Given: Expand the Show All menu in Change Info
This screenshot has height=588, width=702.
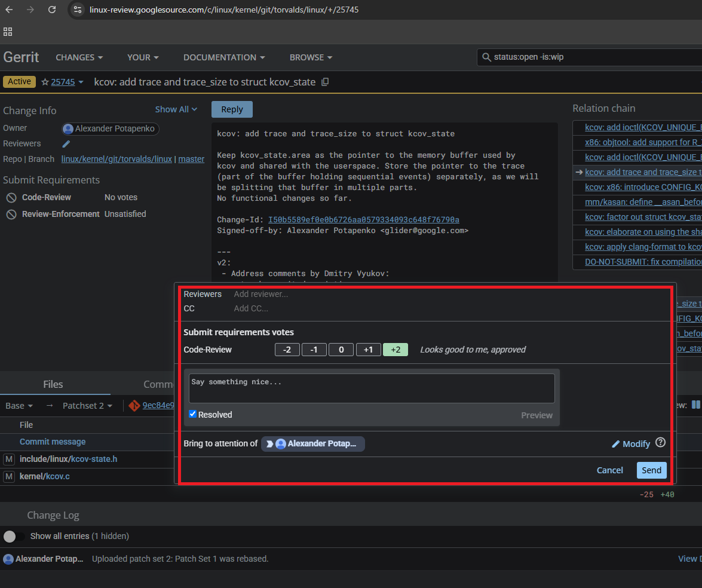Looking at the screenshot, I should (175, 109).
